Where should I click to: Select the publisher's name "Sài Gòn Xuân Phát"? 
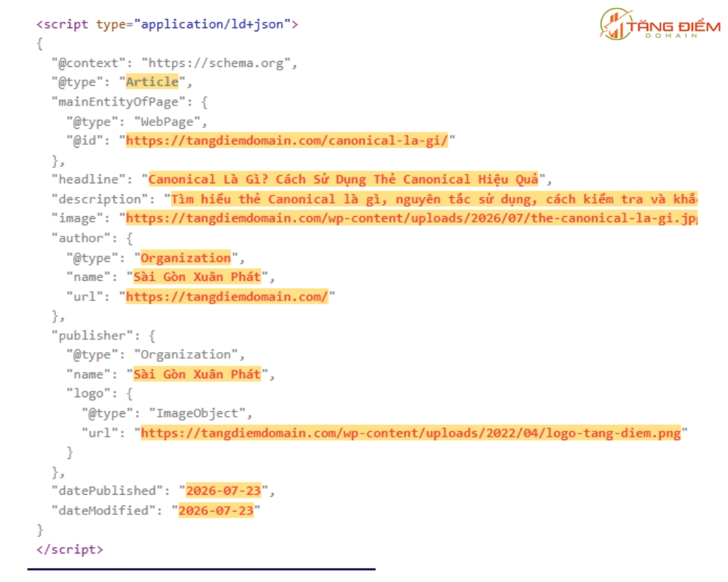[197, 374]
